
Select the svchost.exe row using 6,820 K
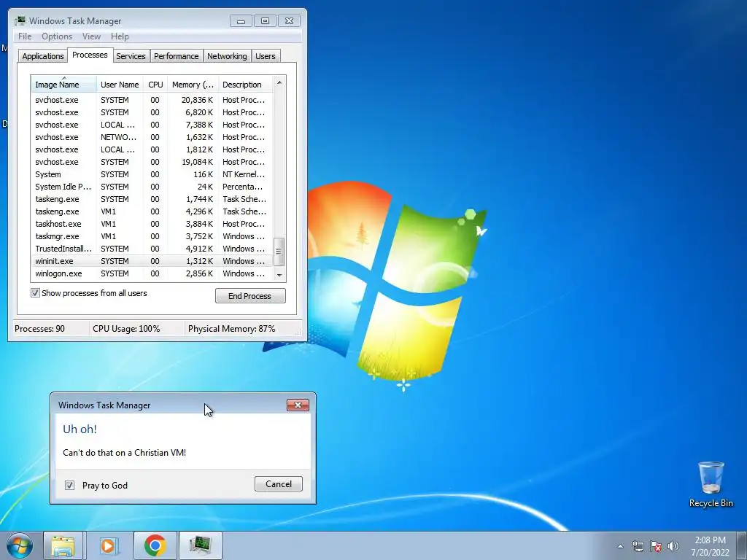pos(152,112)
